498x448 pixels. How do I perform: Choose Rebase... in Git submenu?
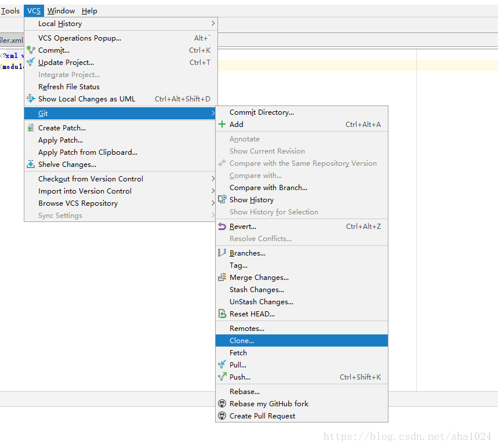tap(301, 391)
